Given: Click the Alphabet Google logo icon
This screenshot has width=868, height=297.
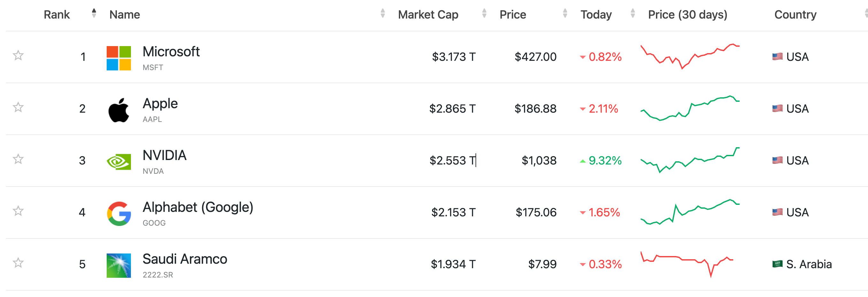Looking at the screenshot, I should [x=118, y=214].
